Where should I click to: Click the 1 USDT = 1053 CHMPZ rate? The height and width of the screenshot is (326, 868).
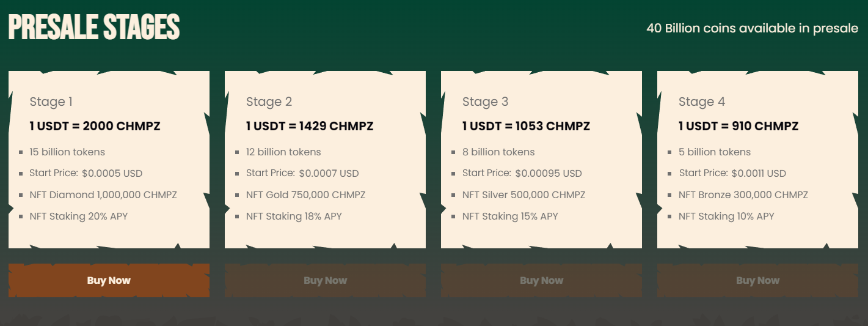click(x=526, y=127)
